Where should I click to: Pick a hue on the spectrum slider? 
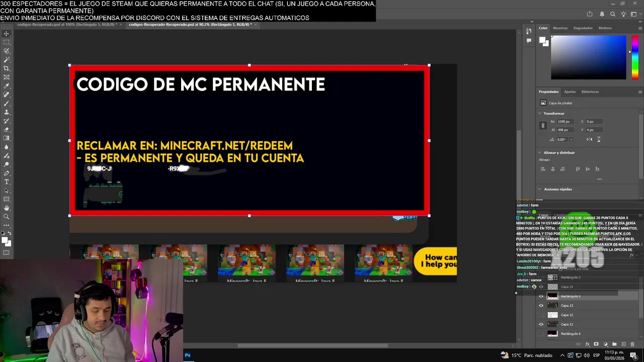pyautogui.click(x=635, y=57)
